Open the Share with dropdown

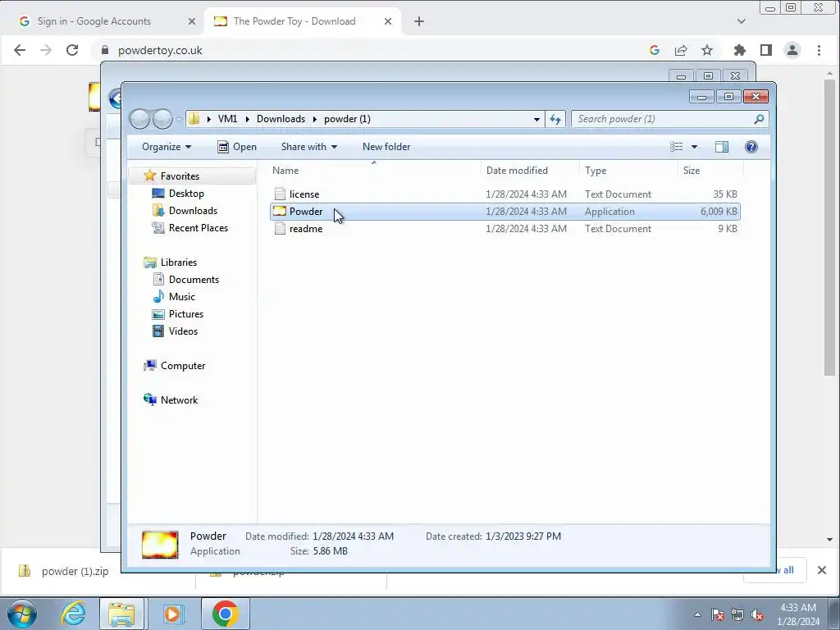pos(309,147)
